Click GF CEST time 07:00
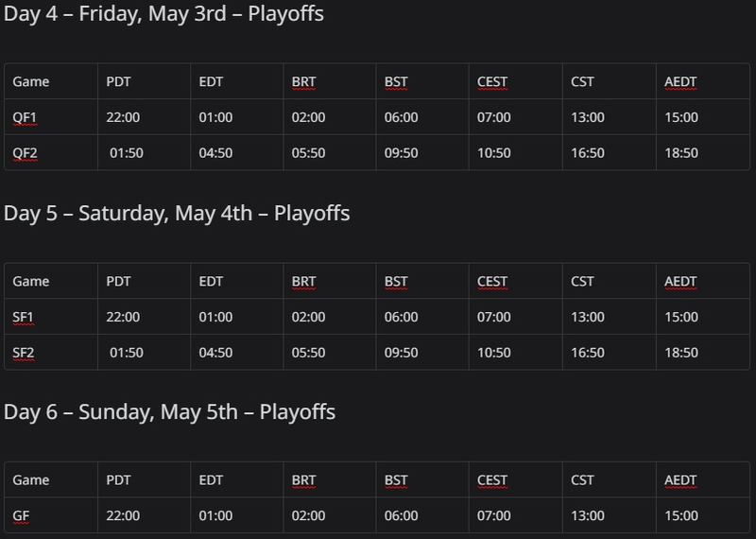 [493, 516]
